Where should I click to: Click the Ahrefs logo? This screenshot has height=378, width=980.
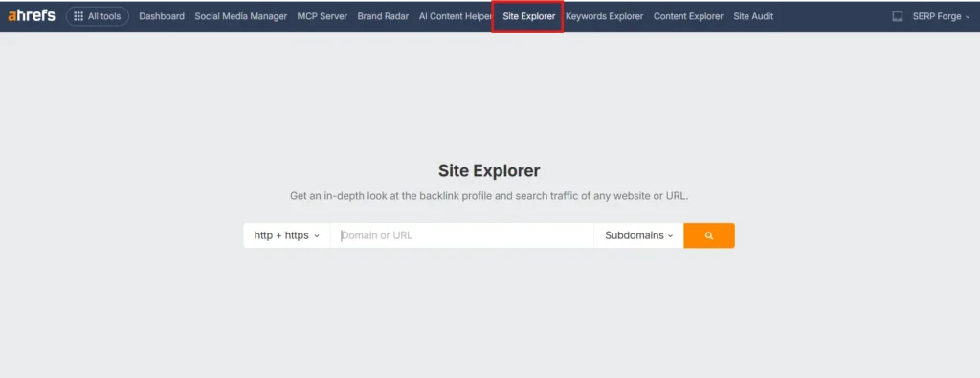(x=32, y=16)
